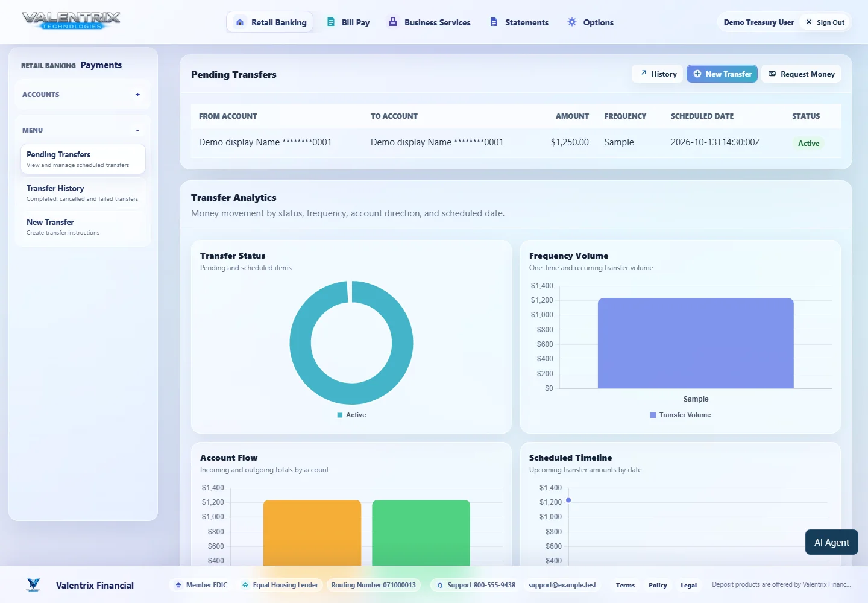Open the Options menu
The height and width of the screenshot is (603, 868).
pos(591,22)
